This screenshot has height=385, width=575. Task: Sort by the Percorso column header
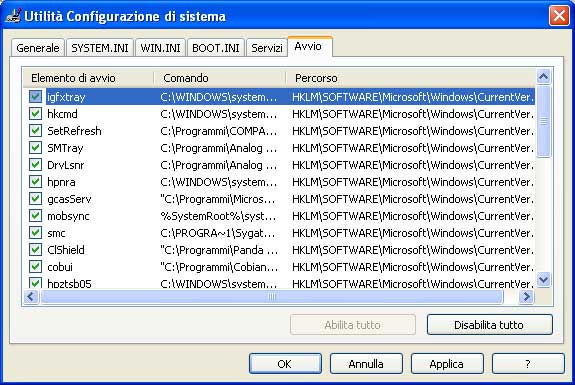pos(410,78)
